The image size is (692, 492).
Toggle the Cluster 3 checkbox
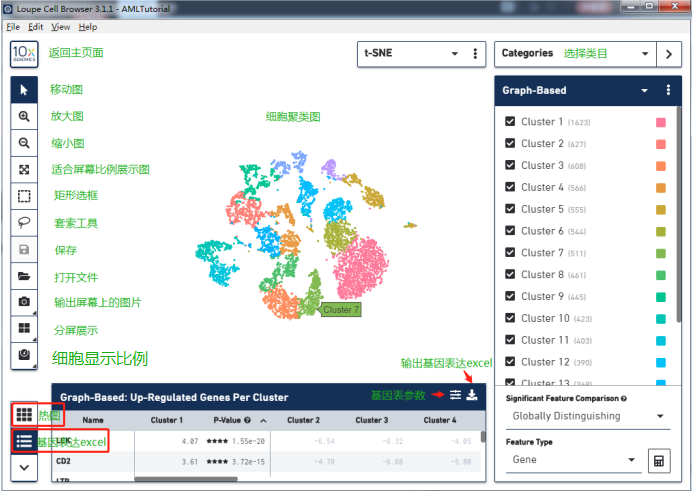(x=510, y=165)
